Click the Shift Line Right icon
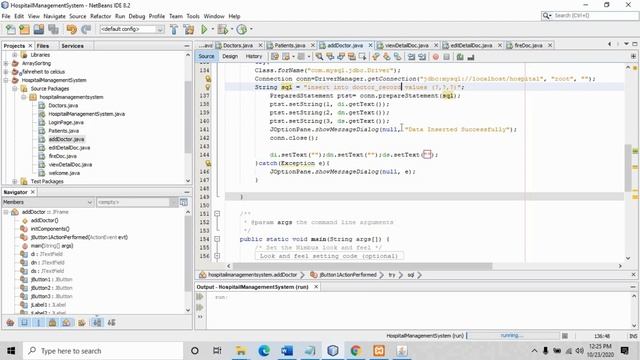The height and width of the screenshot is (360, 640). pos(422,57)
